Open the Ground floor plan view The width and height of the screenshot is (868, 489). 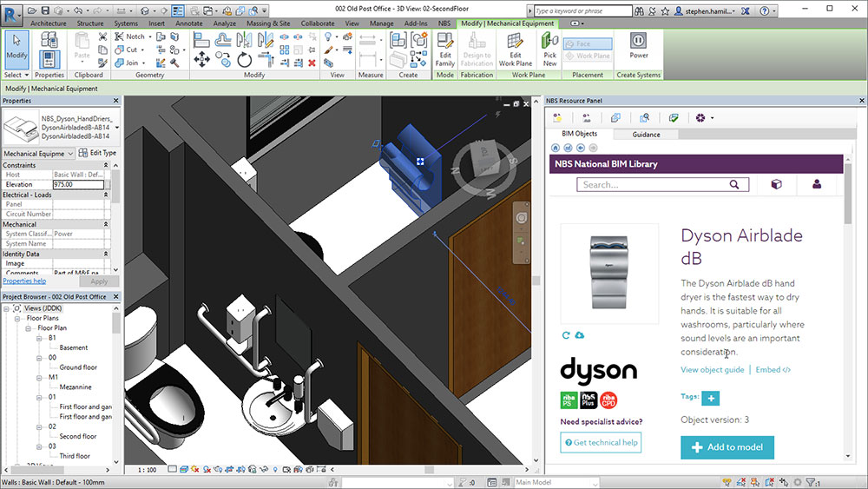pyautogui.click(x=78, y=367)
